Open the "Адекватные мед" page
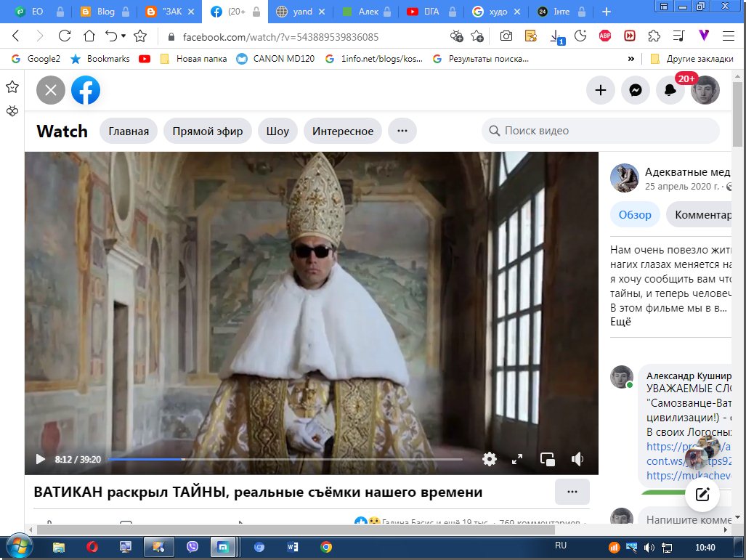The image size is (746, 560). point(687,171)
